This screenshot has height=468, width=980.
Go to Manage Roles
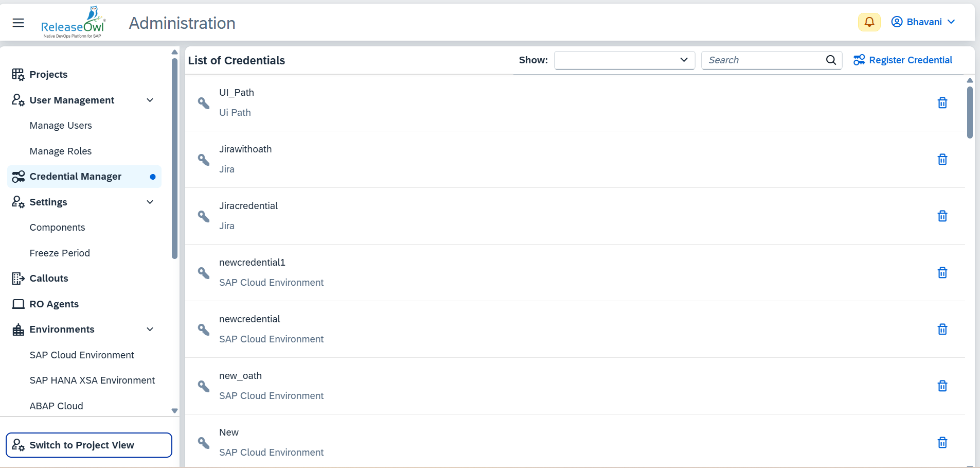[61, 151]
